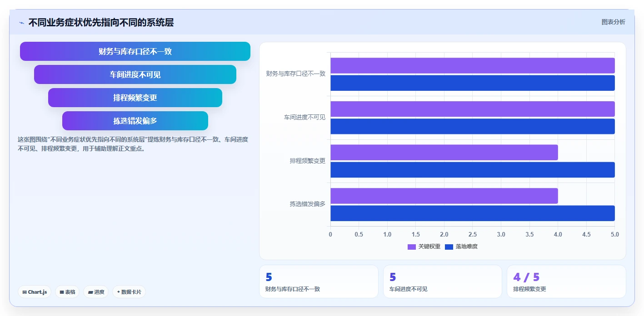Click blue 落地难度 bar for 车间进度不可见
Screen dimensions: 644x316
pyautogui.click(x=473, y=126)
